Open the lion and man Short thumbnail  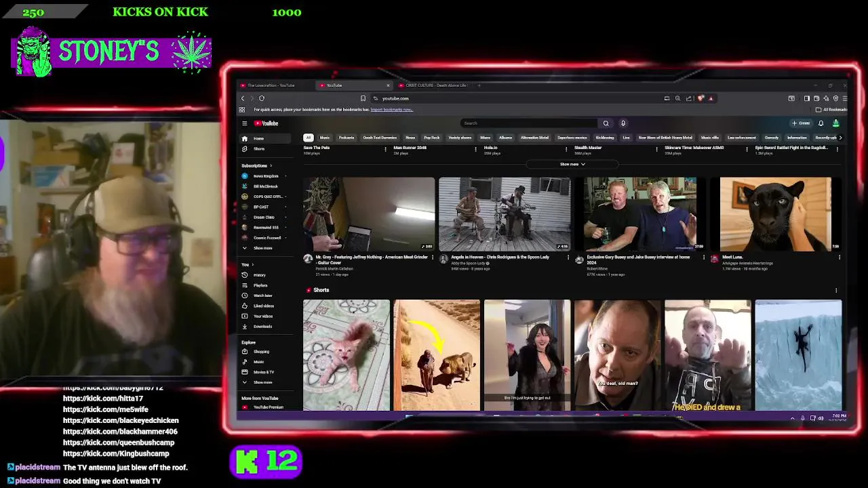(x=437, y=355)
